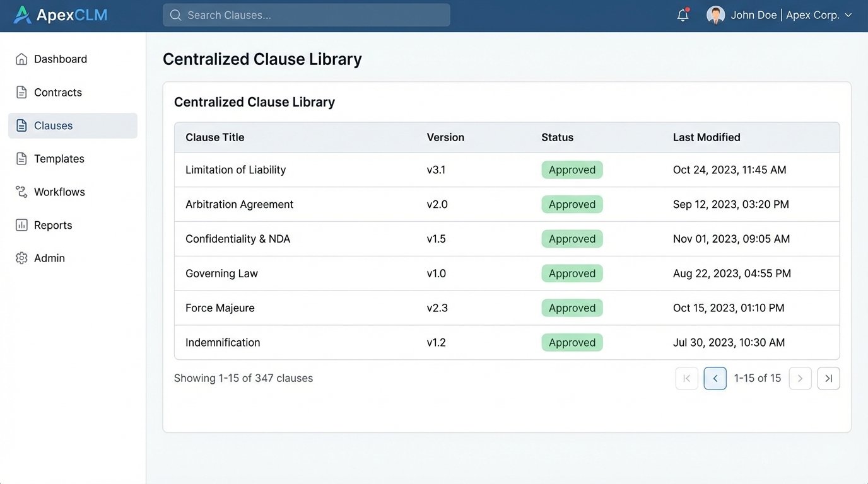Sort by Last Modified column header
Image resolution: width=868 pixels, height=484 pixels.
707,137
